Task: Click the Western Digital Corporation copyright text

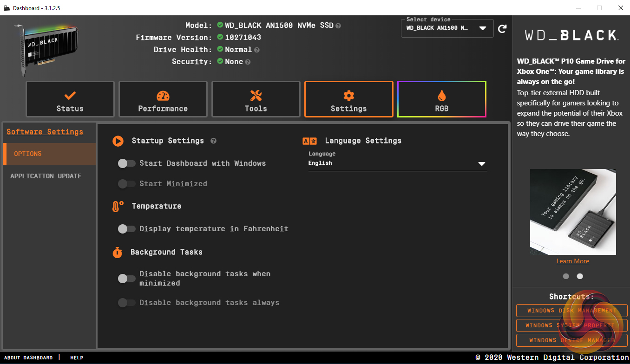Action: click(552, 357)
